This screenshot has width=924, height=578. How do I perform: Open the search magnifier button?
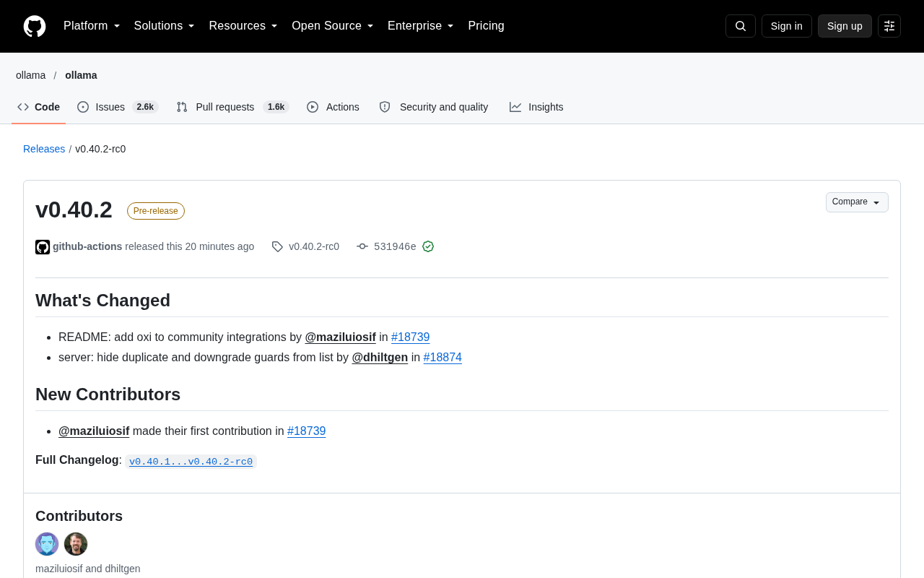741,26
